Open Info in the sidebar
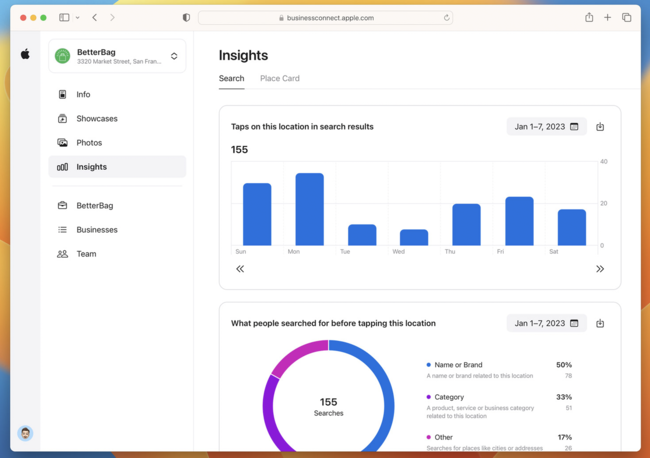This screenshot has height=458, width=650. 117,95
